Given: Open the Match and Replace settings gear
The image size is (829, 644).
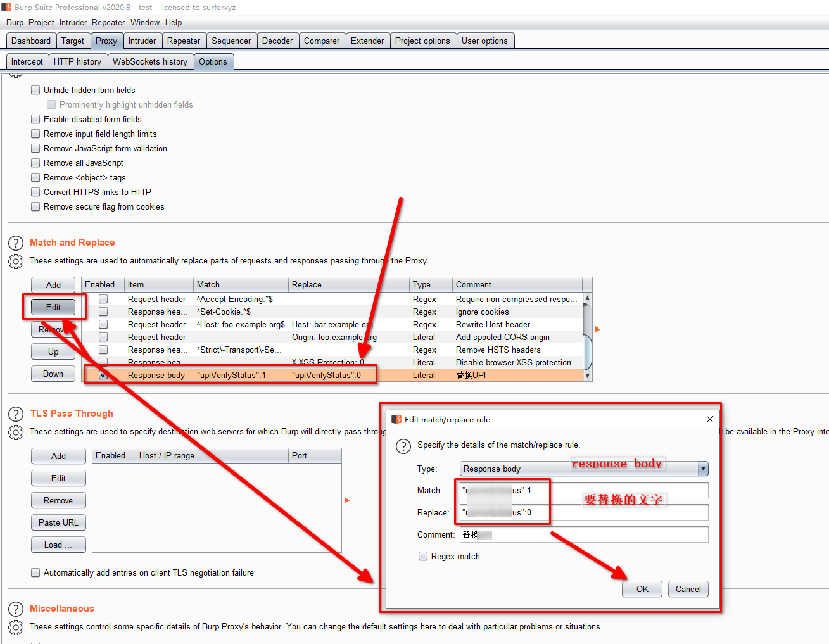Looking at the screenshot, I should (16, 261).
